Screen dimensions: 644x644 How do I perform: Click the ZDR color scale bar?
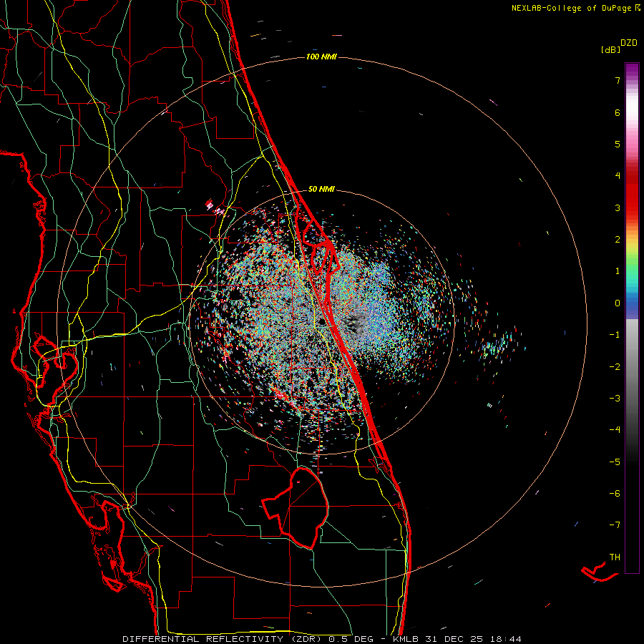(x=632, y=318)
